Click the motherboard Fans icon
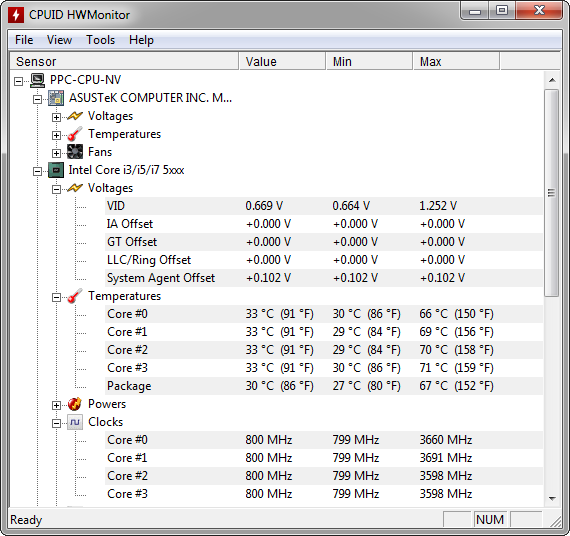This screenshot has width=570, height=536. tap(75, 152)
